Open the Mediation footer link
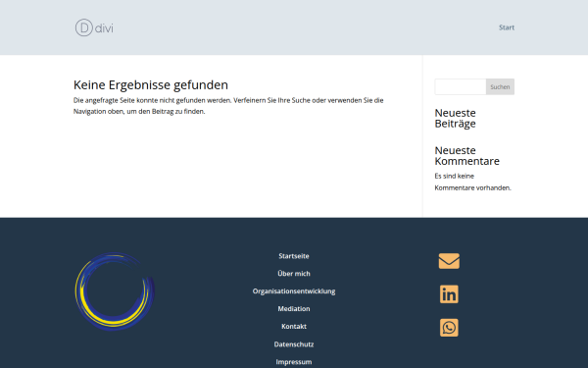The height and width of the screenshot is (368, 588). [294, 309]
